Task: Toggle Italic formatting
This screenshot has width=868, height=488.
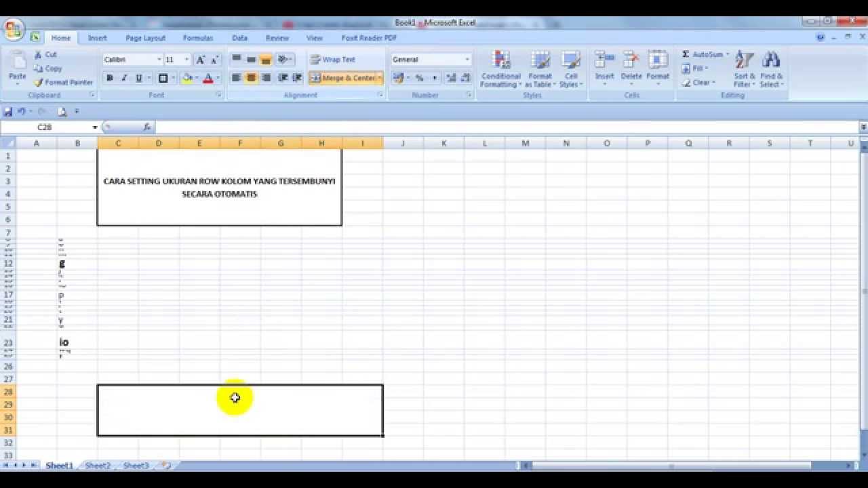Action: [124, 78]
